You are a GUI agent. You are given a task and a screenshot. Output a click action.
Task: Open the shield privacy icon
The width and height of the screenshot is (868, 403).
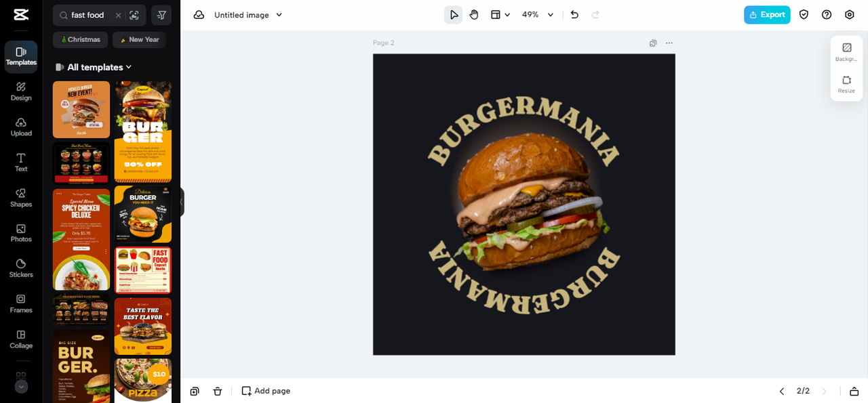pos(804,15)
